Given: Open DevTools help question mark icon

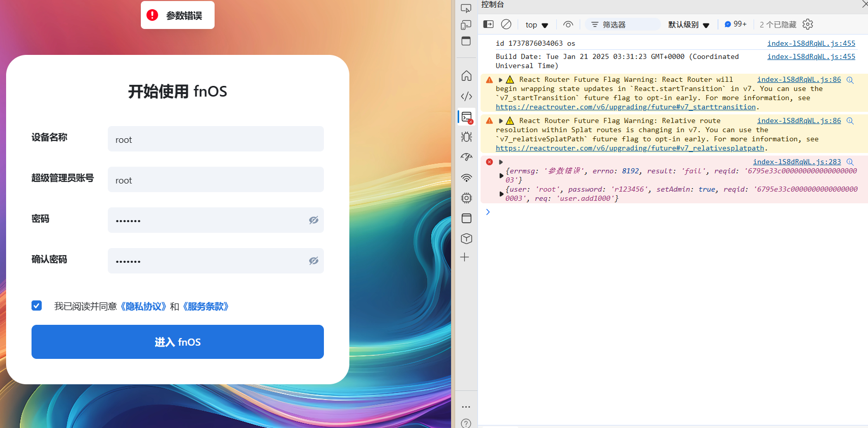Looking at the screenshot, I should click(x=466, y=423).
